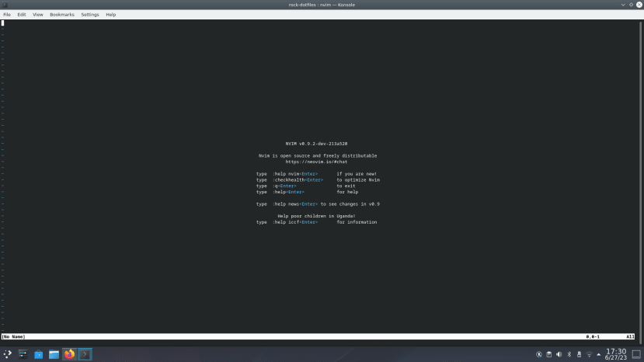Viewport: 644px width, 362px height.
Task: Click the ':q<Enter>' text
Action: [x=284, y=186]
